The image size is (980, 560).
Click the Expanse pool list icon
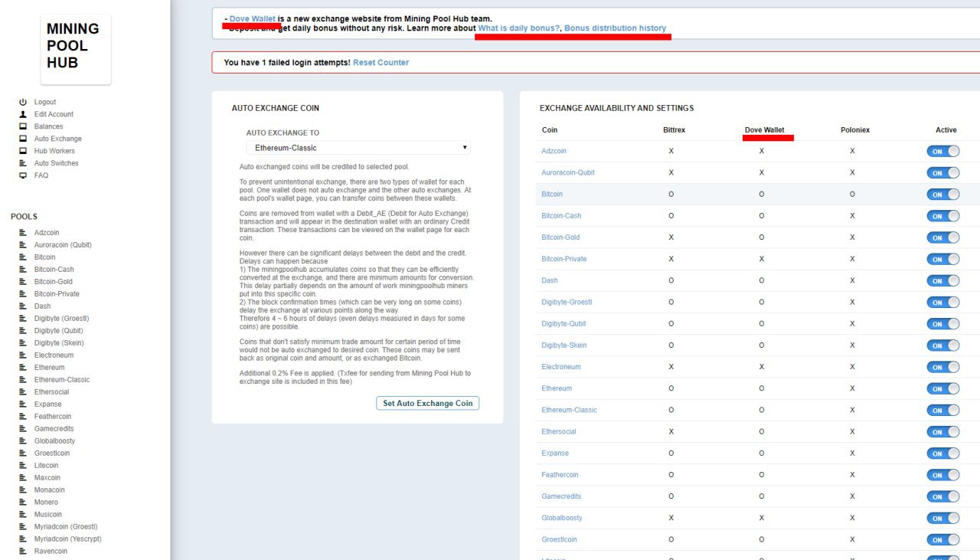(23, 404)
